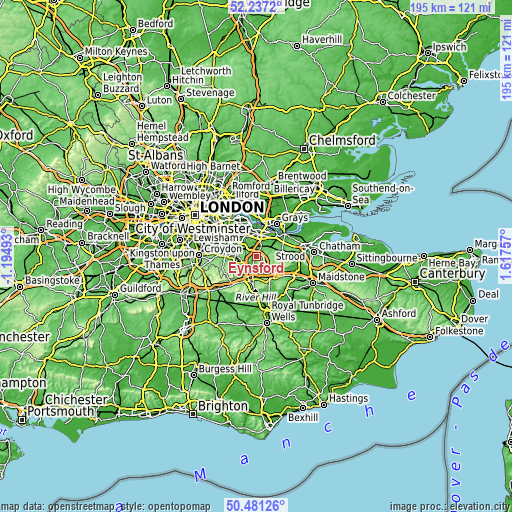The width and height of the screenshot is (512, 512).
Task: Click the Milton Keynes town marker
Action: pyautogui.click(x=80, y=58)
